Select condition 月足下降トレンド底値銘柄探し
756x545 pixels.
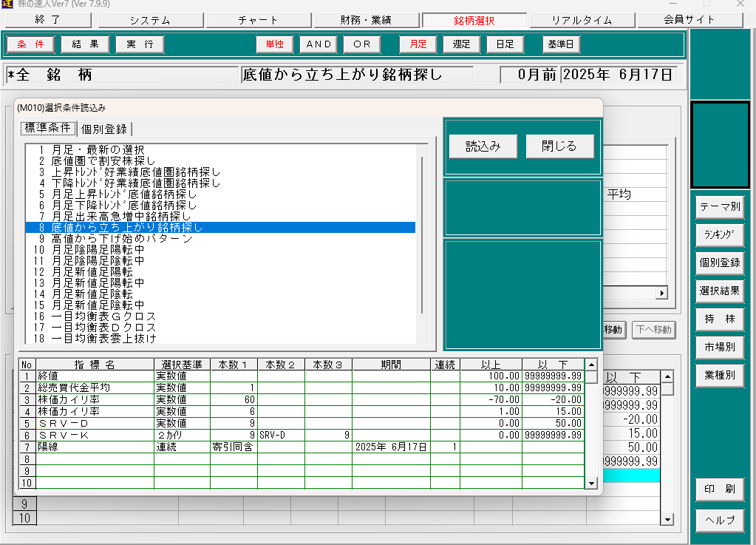coord(220,206)
